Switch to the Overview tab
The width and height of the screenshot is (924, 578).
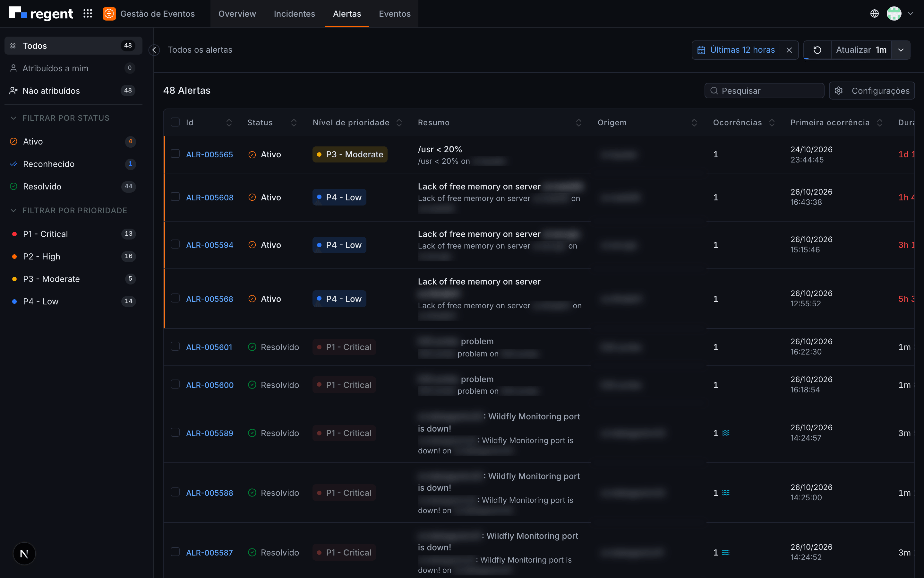(237, 14)
